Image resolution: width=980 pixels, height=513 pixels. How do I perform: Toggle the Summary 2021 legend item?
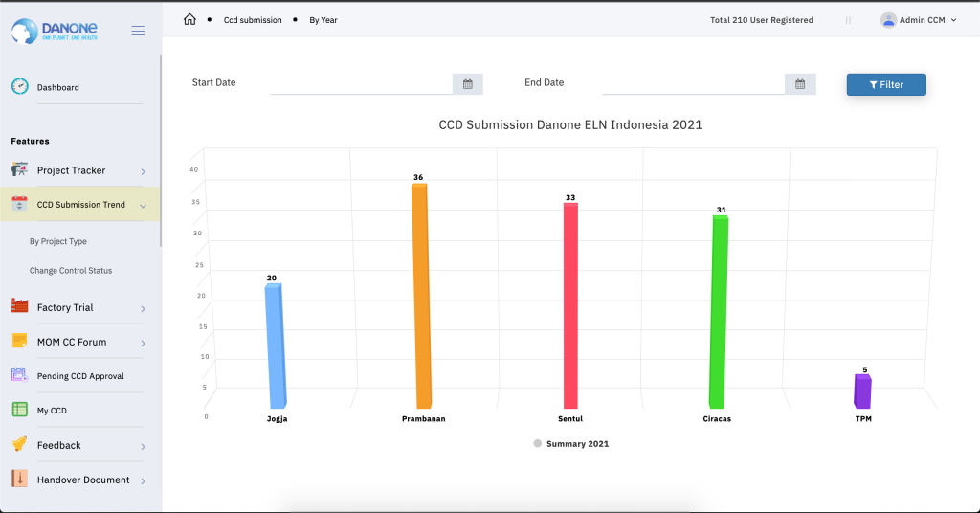pos(570,444)
